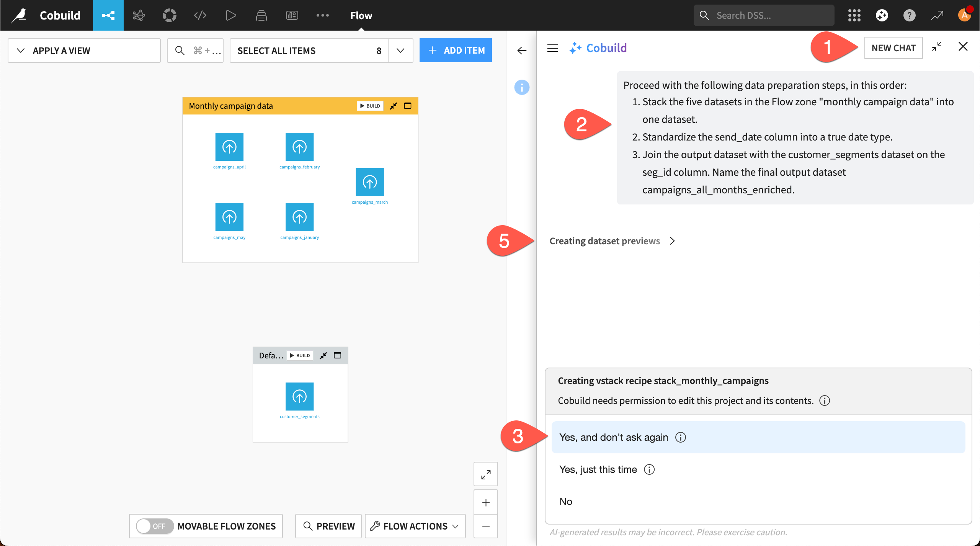Open the Monthly campaign data zone in full window
Viewport: 980px width, 546px height.
[x=408, y=106]
